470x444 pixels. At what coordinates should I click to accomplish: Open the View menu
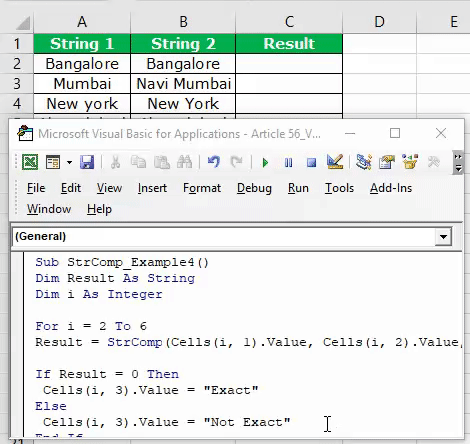[109, 188]
